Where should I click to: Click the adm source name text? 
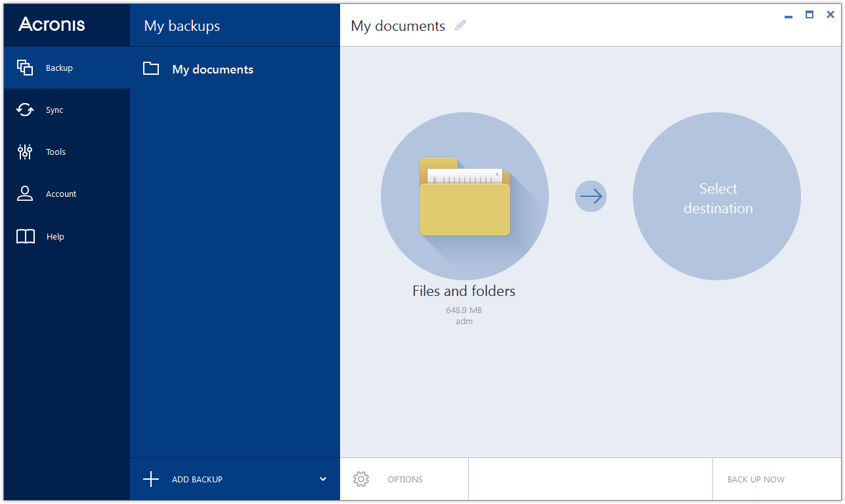(x=464, y=322)
